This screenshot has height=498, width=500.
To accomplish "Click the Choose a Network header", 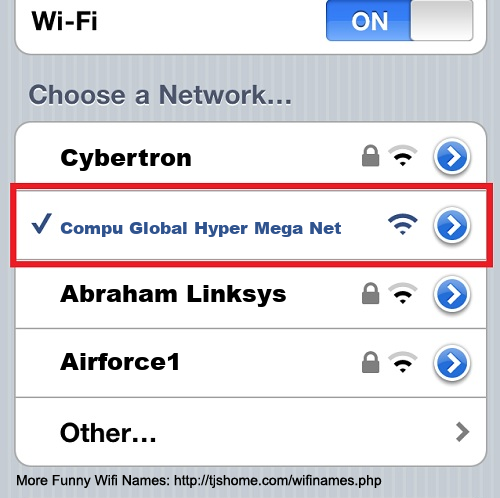I will (160, 95).
